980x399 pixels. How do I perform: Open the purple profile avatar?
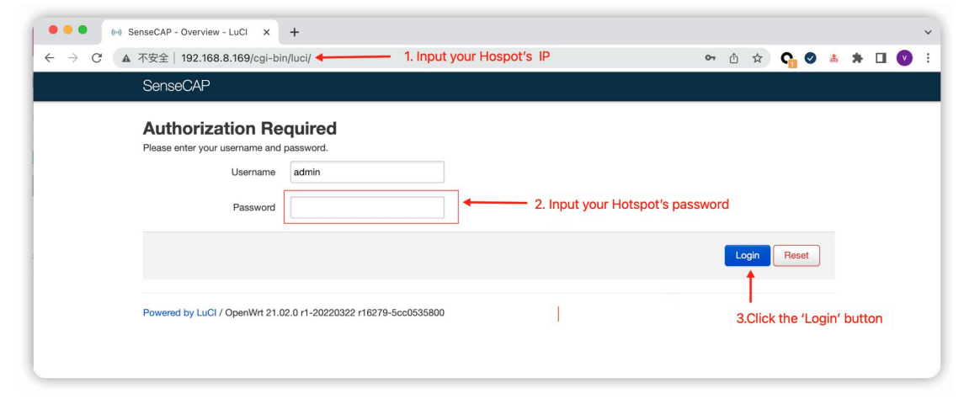(903, 58)
